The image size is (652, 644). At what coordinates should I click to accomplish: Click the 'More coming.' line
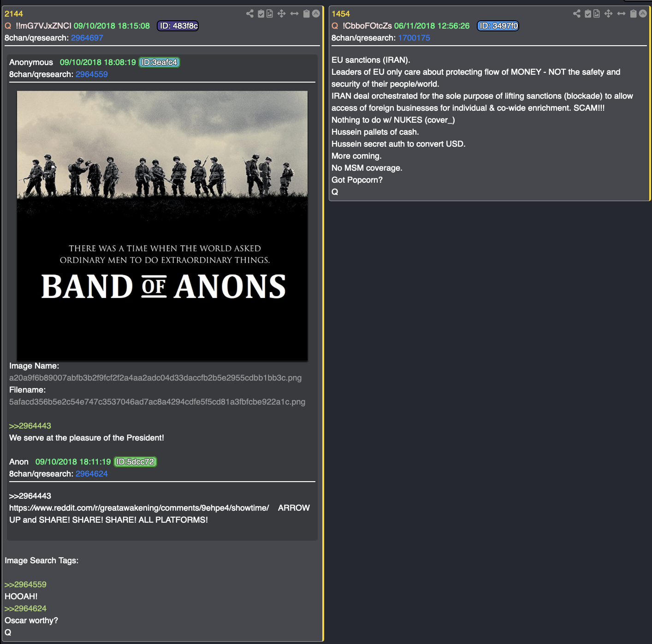point(356,156)
